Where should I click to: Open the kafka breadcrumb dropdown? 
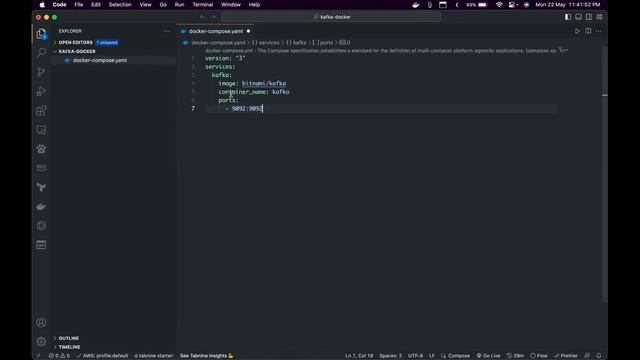click(296, 42)
